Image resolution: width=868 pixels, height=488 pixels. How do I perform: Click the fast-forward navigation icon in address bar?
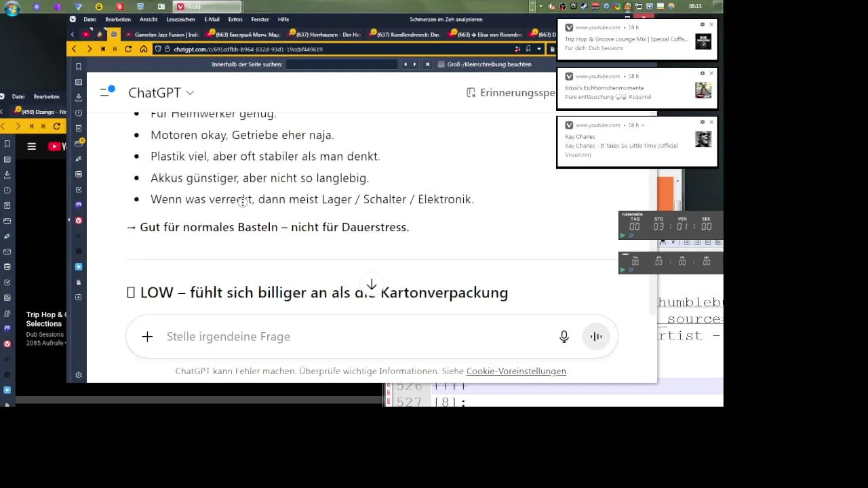pyautogui.click(x=115, y=49)
